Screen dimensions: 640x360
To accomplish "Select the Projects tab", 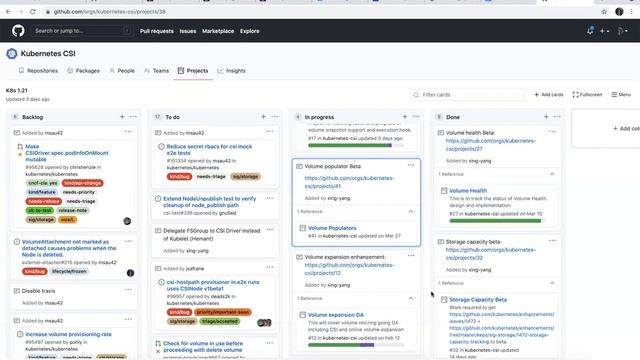I will pyautogui.click(x=193, y=71).
